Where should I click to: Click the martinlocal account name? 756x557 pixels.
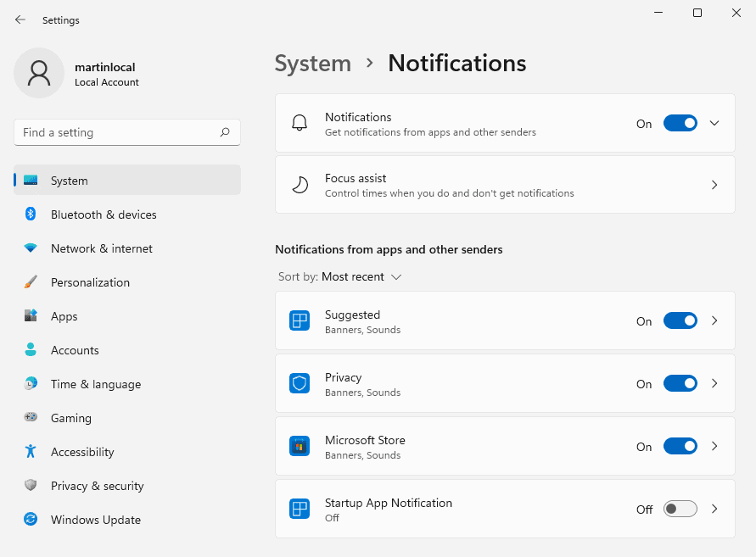pos(104,67)
